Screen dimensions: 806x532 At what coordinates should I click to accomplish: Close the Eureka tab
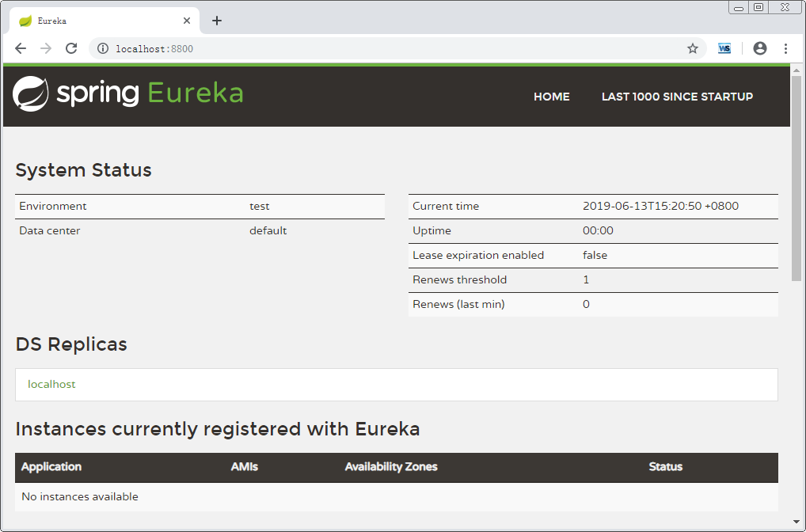pyautogui.click(x=187, y=21)
